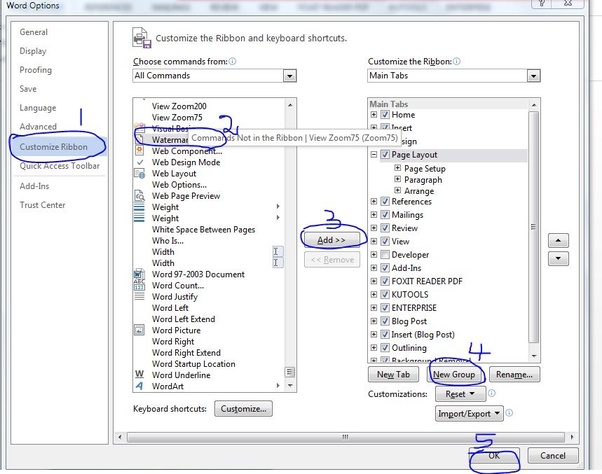Select the Word Startup Location command
602x474 pixels.
tap(194, 364)
